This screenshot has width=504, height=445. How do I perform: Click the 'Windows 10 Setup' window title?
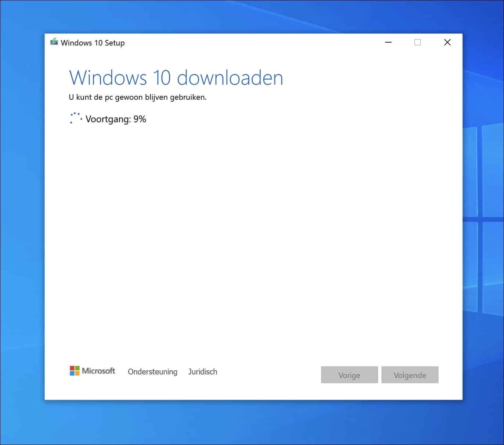(93, 43)
